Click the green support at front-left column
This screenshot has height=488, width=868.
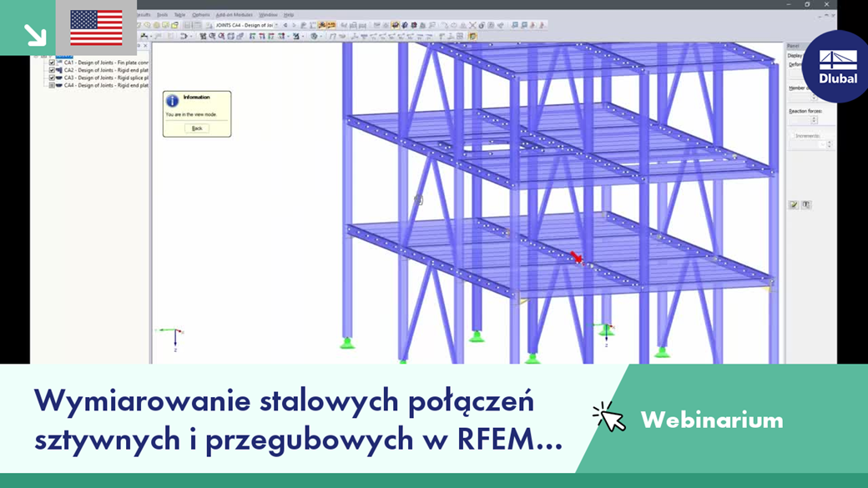(x=347, y=344)
